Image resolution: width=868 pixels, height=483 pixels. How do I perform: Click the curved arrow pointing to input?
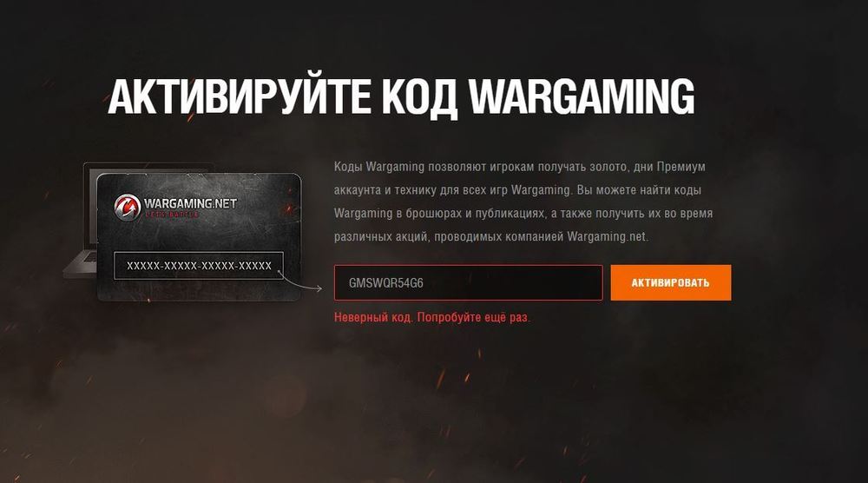pos(300,281)
